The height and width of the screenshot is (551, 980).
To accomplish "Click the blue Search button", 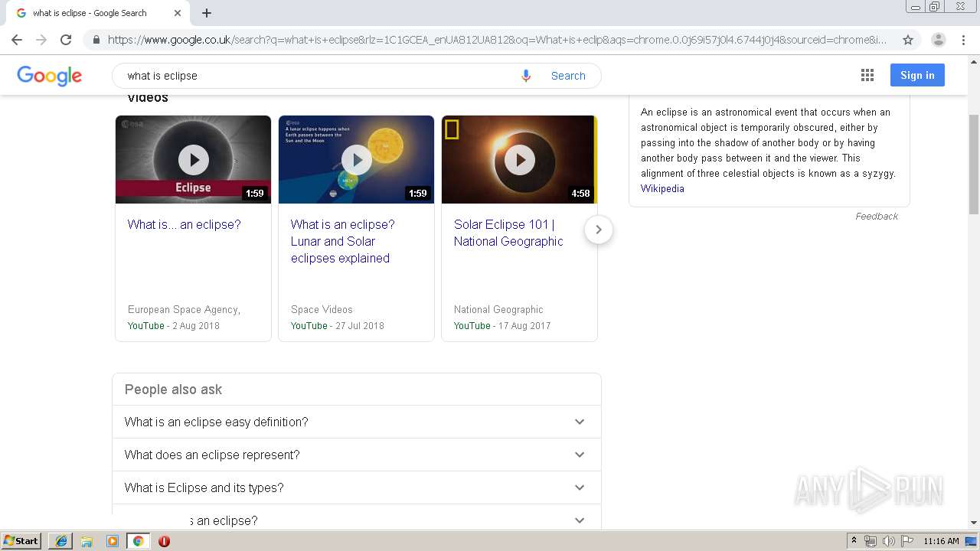I will coord(568,76).
